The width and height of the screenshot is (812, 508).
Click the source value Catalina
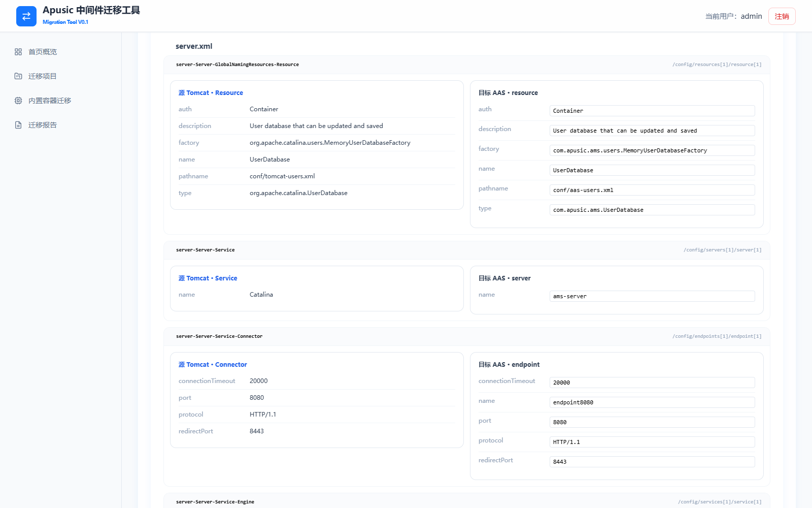(261, 295)
